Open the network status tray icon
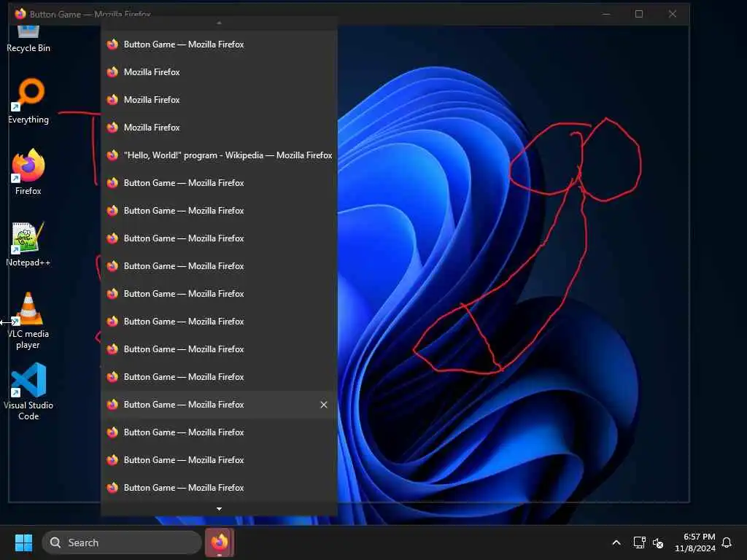Viewport: 747px width, 560px height. point(639,542)
